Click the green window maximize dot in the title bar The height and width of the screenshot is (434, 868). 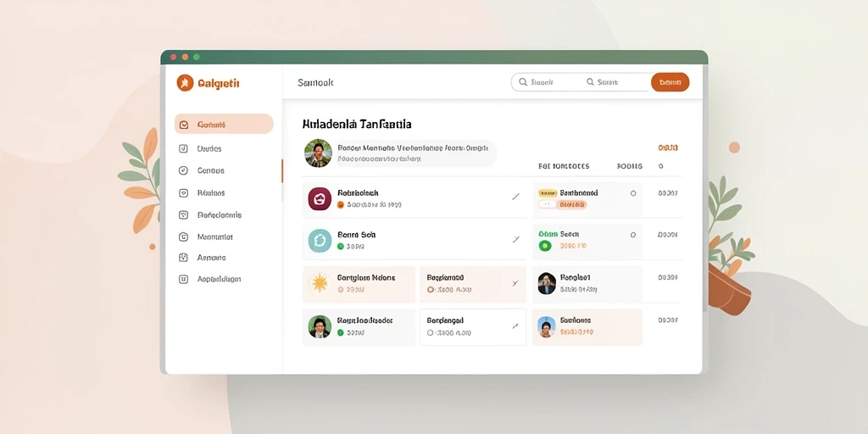[197, 57]
